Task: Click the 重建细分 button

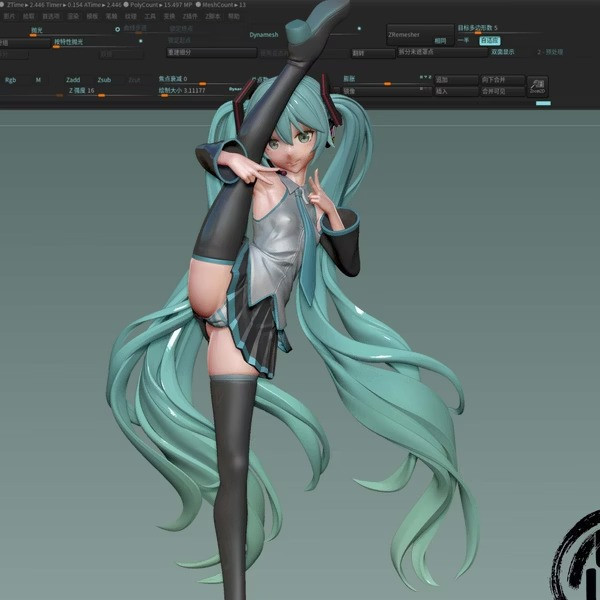Action: (211, 52)
